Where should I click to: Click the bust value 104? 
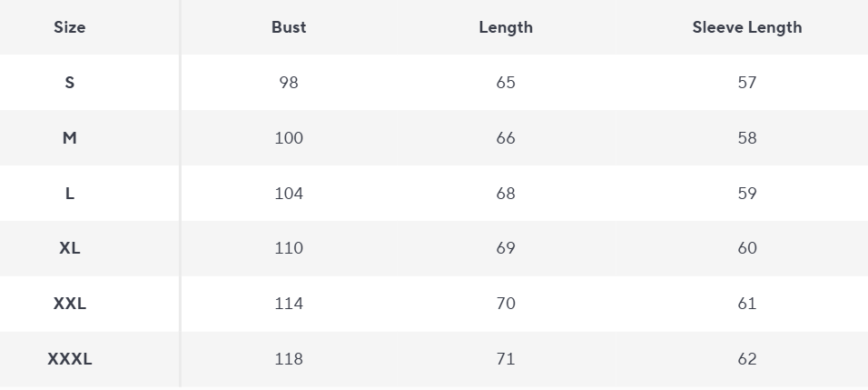[x=289, y=194]
